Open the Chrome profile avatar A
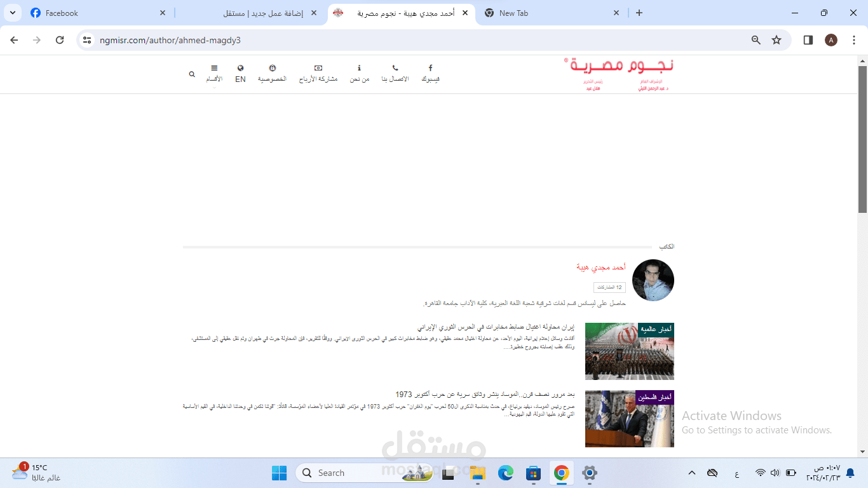The height and width of the screenshot is (488, 868). click(831, 40)
